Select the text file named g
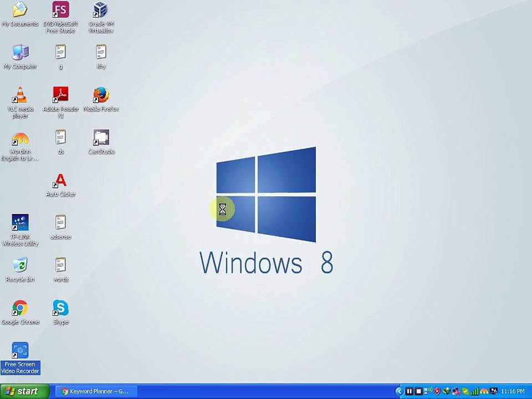 click(60, 57)
